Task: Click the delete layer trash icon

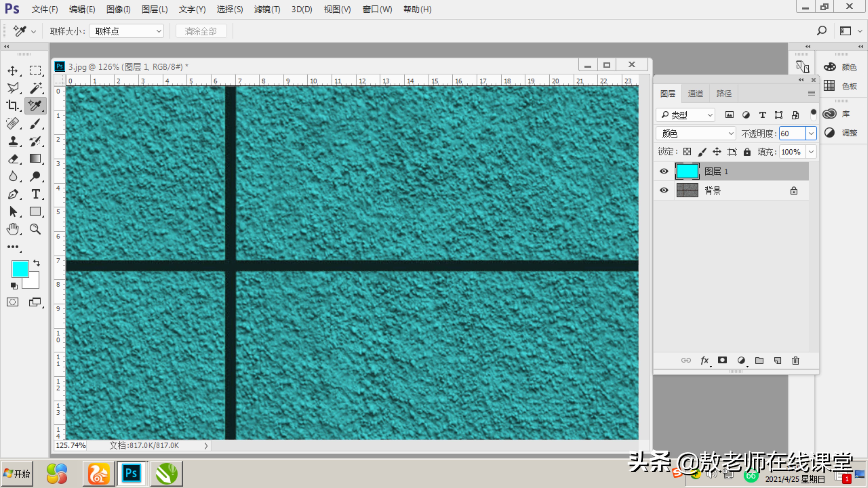Action: pos(795,360)
